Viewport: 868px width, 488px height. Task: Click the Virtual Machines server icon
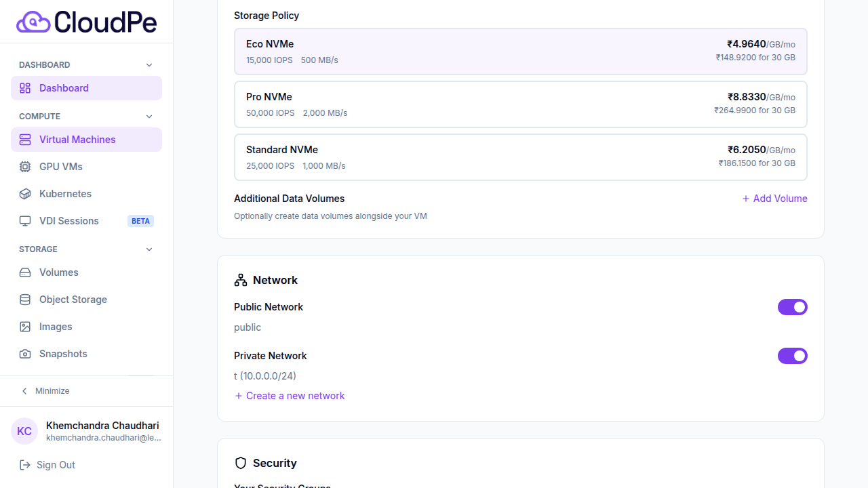coord(25,140)
